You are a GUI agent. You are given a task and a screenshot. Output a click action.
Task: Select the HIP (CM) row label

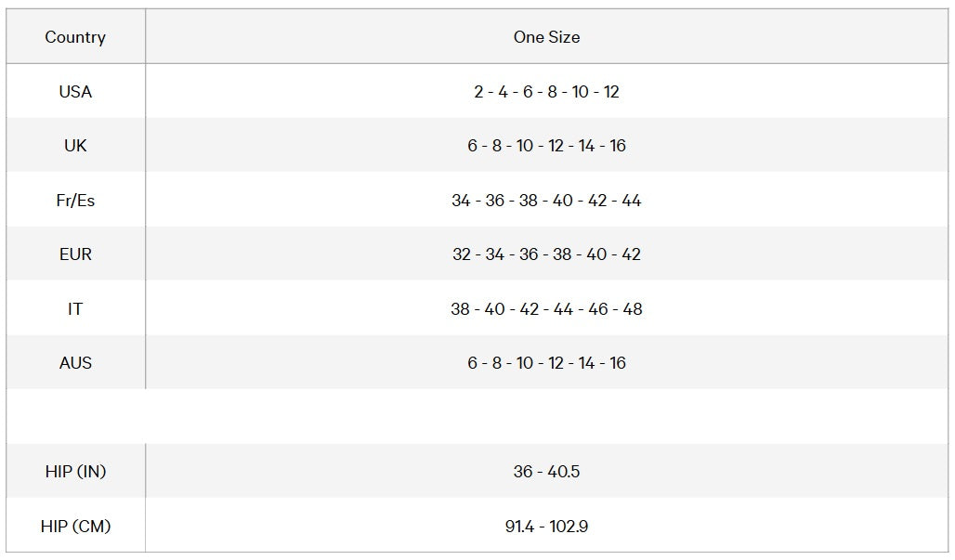click(75, 526)
